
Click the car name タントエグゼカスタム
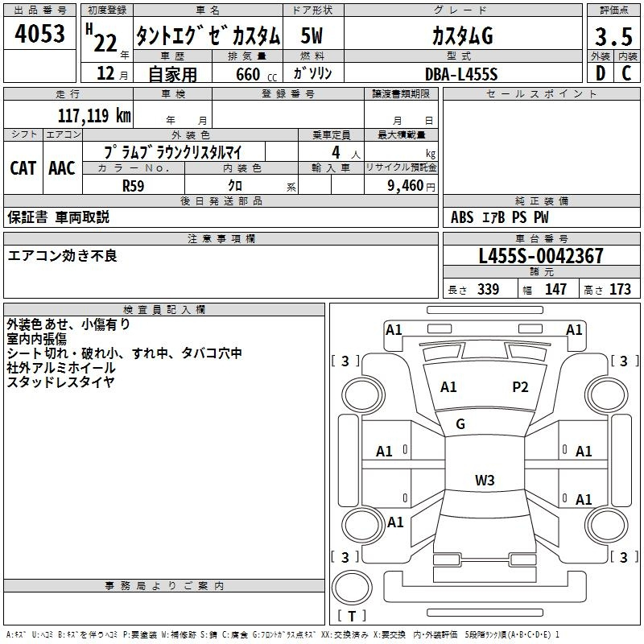(208, 35)
